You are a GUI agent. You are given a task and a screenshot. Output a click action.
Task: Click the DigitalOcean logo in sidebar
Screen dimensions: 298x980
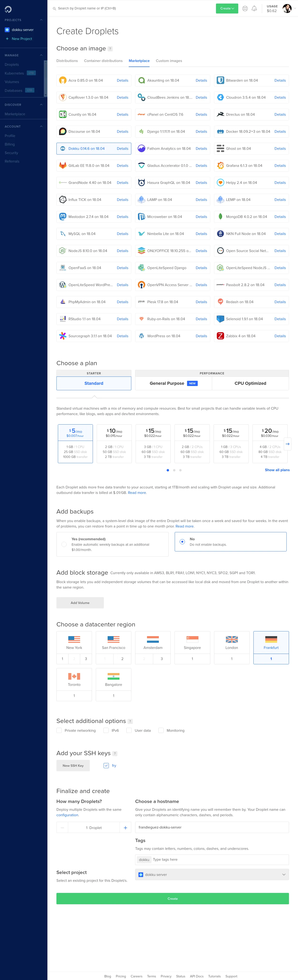(8, 9)
